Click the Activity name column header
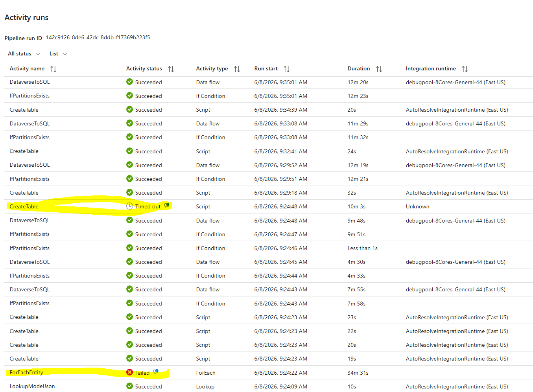Image resolution: width=533 pixels, height=392 pixels. point(27,68)
